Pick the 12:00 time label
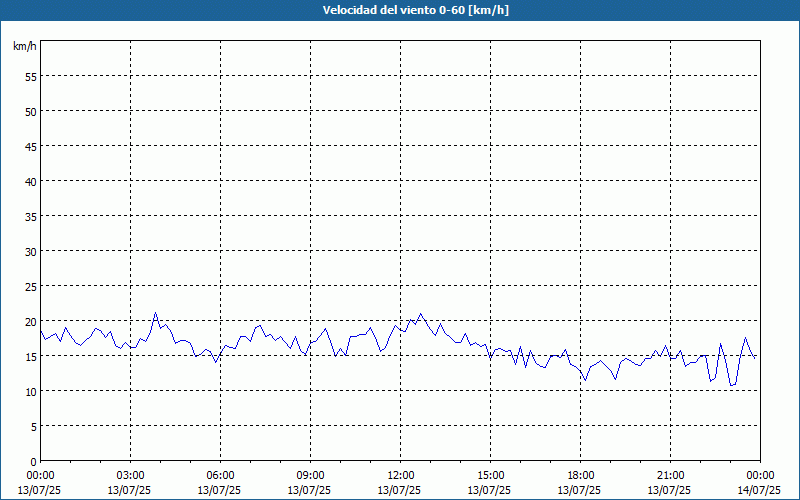This screenshot has height=500, width=800. [x=401, y=476]
